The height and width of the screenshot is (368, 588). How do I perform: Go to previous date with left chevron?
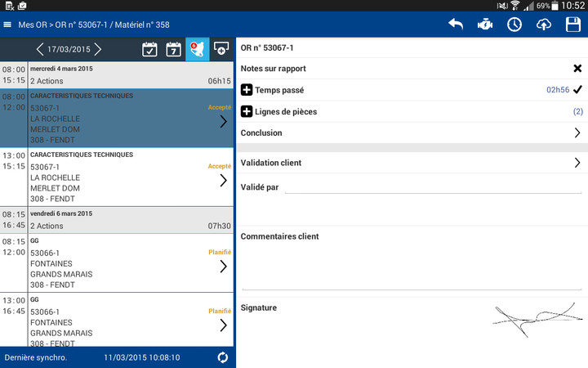coord(39,49)
